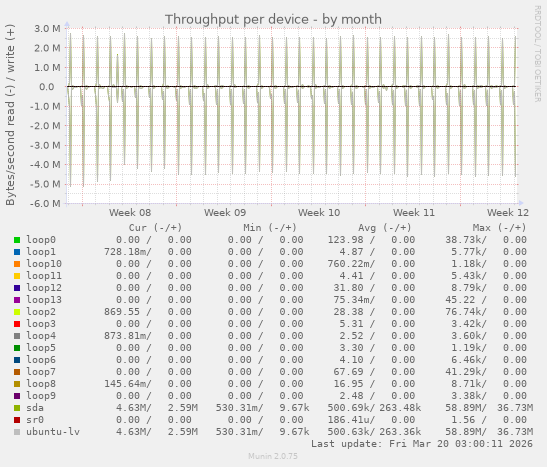The width and height of the screenshot is (547, 467).
Task: Select the loop0 legend label
Action: click(41, 240)
